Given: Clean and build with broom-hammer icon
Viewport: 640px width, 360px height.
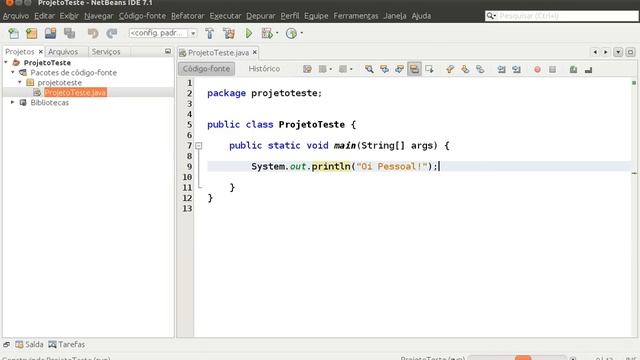Looking at the screenshot, I should coord(229,33).
